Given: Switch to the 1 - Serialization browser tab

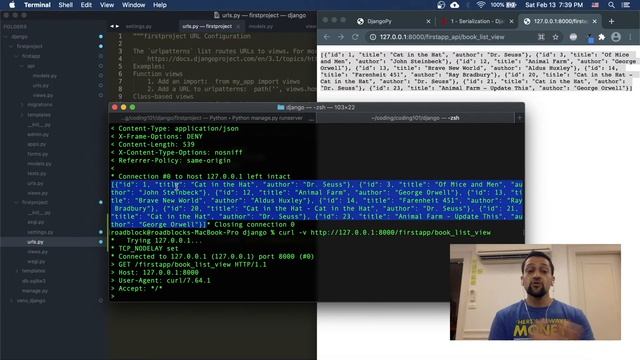Looking at the screenshot, I should (x=477, y=21).
